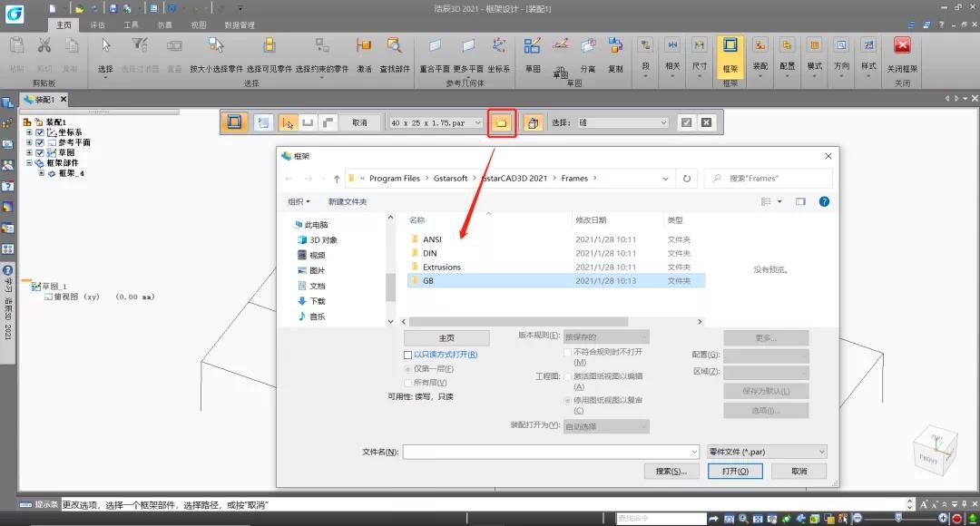Click the blue help icon in dialog

click(824, 201)
